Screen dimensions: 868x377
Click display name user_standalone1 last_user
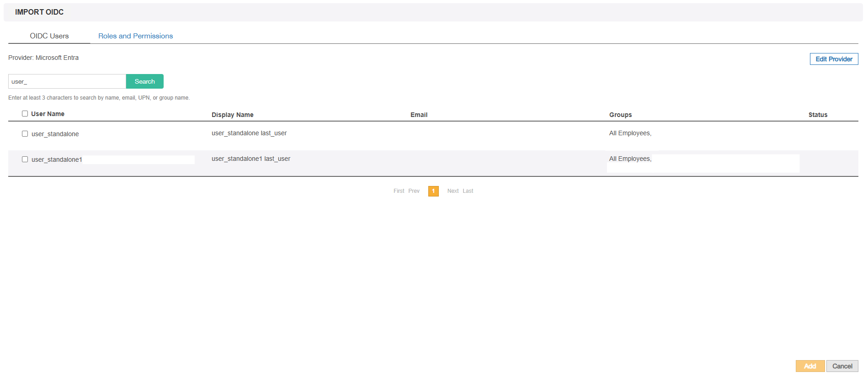click(x=251, y=159)
